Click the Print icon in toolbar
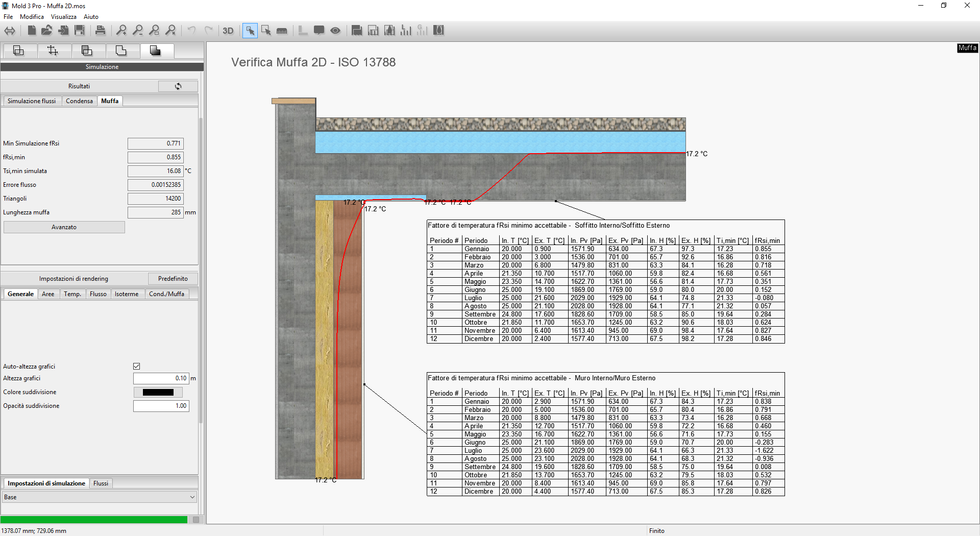The width and height of the screenshot is (980, 536). 101,31
